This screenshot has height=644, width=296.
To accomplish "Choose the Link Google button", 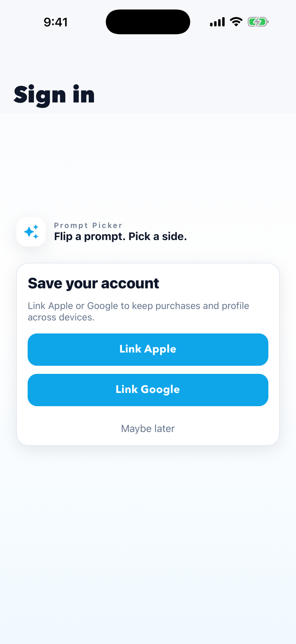I will (148, 390).
